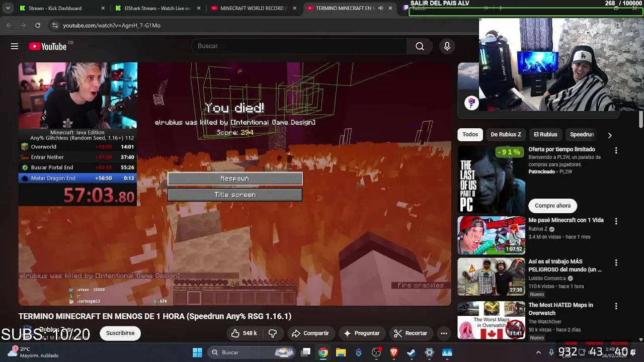This screenshot has height=362, width=644.
Task: Subscribe with the Suscribirse button
Action: point(120,333)
